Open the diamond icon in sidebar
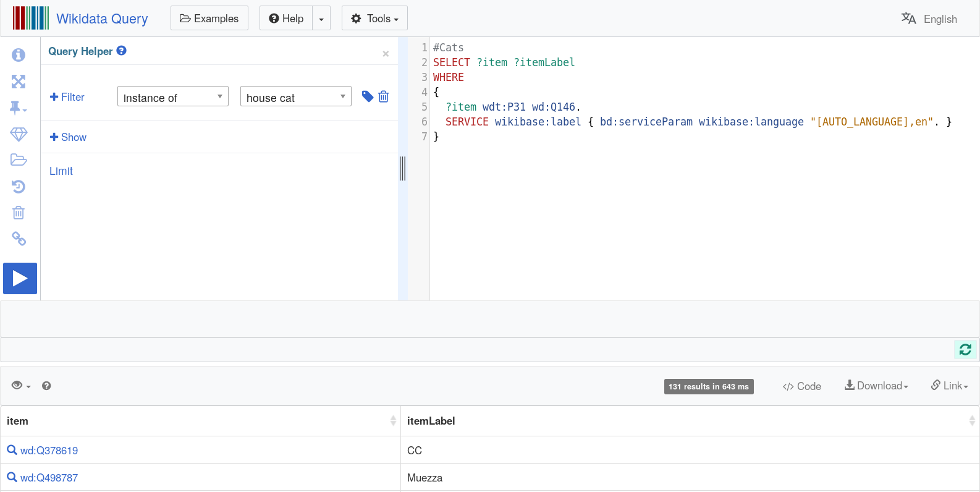980x492 pixels. (19, 134)
